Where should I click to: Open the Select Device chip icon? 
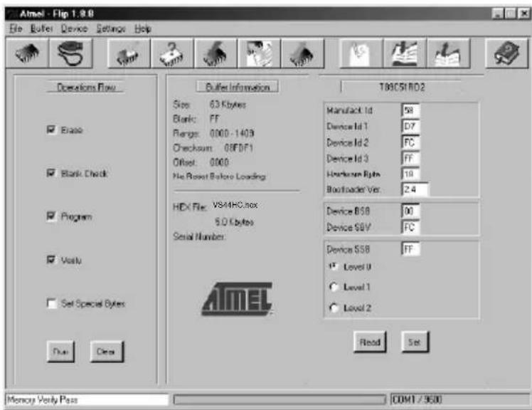(28, 53)
